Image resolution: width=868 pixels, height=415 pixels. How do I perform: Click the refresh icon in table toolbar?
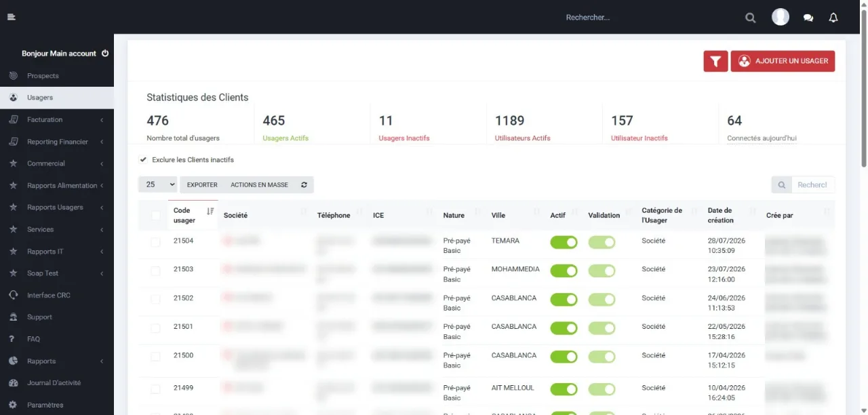pos(304,184)
